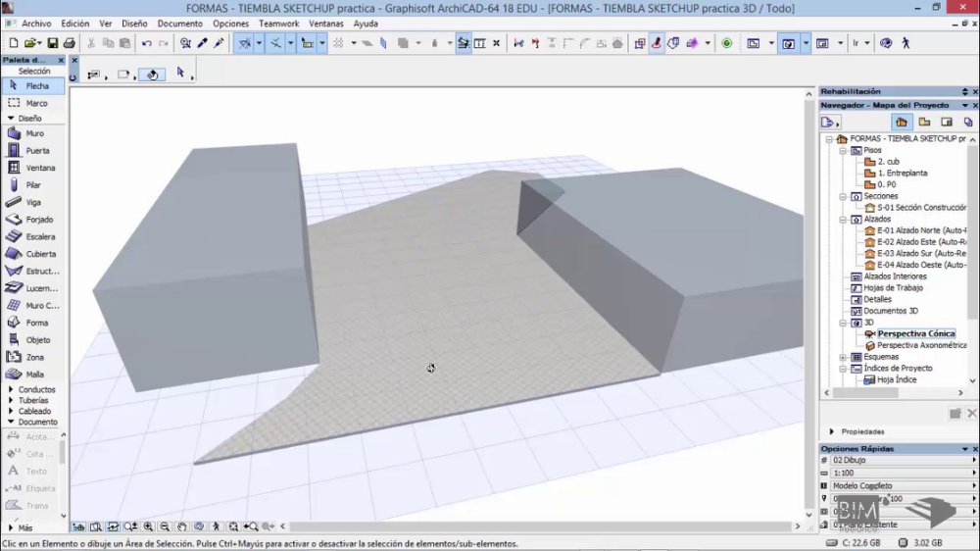This screenshot has height=551, width=980.
Task: Open the Edición menu
Action: click(75, 24)
